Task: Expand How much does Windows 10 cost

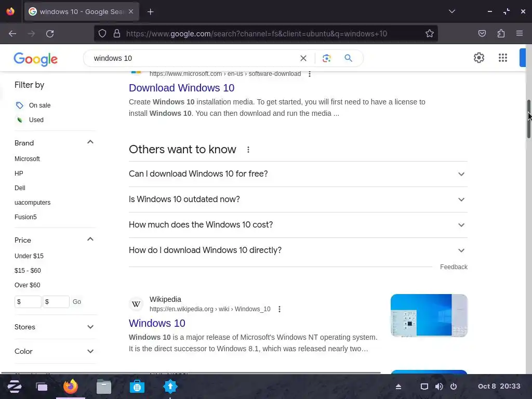Action: tap(298, 225)
